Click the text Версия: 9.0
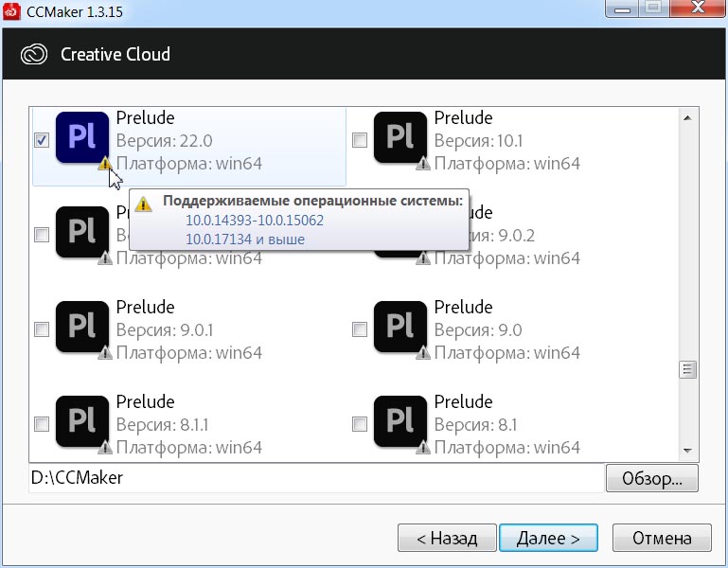The height and width of the screenshot is (568, 728). (x=478, y=330)
